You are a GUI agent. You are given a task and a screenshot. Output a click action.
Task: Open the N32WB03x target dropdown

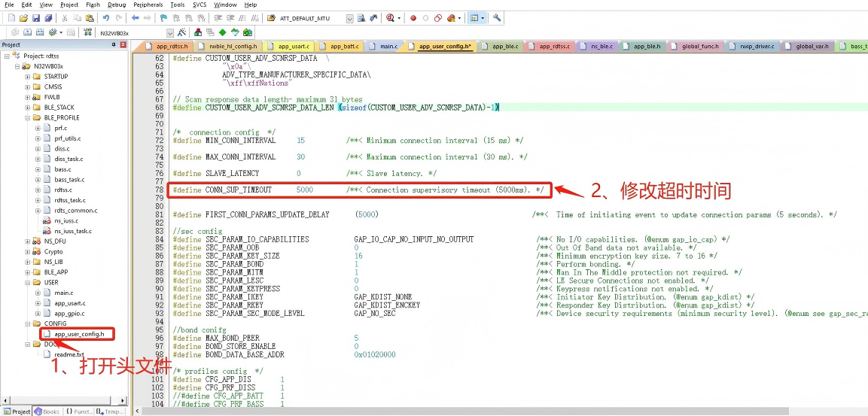169,33
